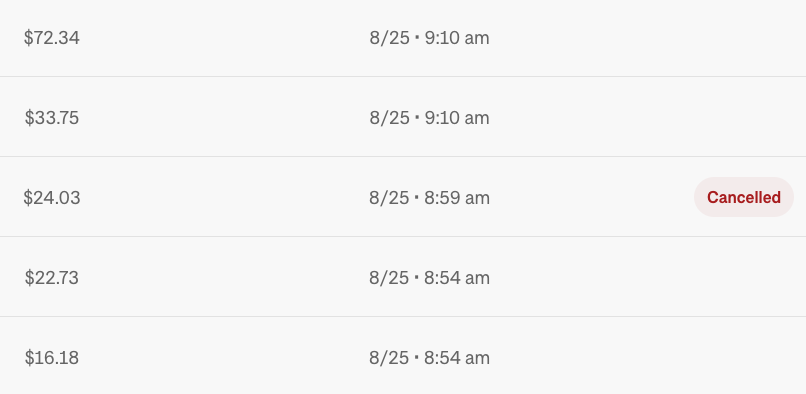Click the dollar sign of $16.18
The width and height of the screenshot is (806, 394).
tap(29, 357)
